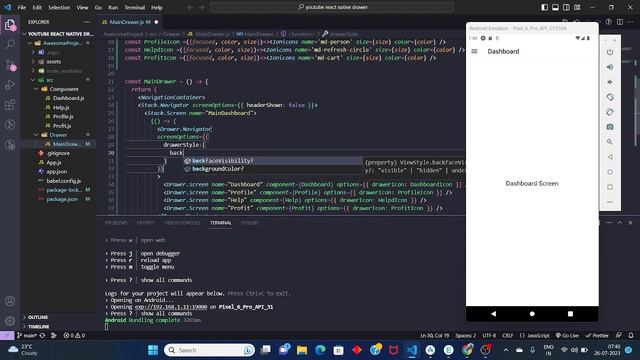Open customize layout icon in title bar
This screenshot has height=360, width=640.
point(578,7)
